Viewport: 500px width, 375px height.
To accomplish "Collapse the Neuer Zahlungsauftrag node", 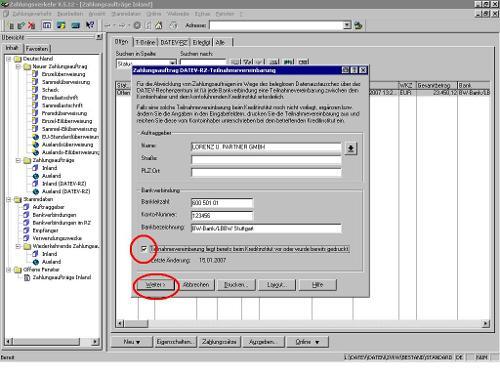I will tap(18, 66).
